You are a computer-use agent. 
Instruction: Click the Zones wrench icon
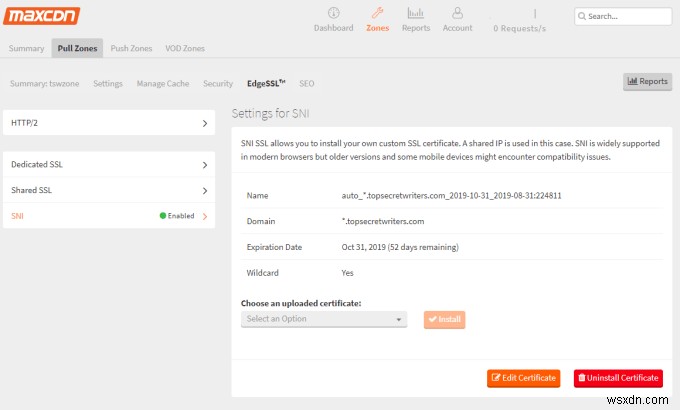pyautogui.click(x=377, y=13)
